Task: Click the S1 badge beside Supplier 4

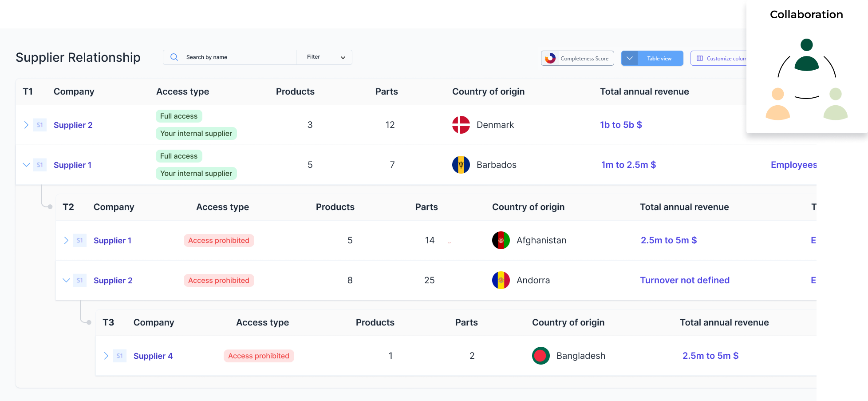Action: point(120,356)
